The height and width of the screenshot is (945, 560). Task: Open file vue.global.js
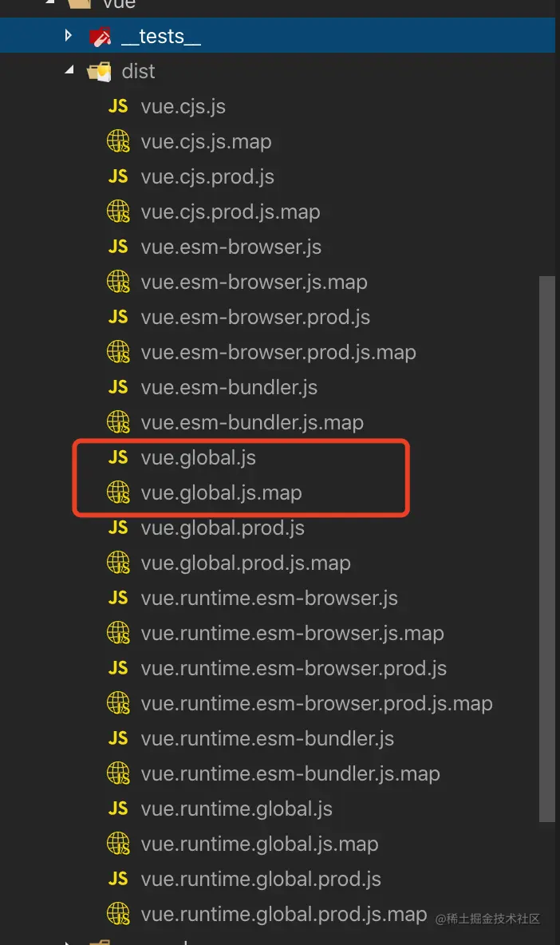198,458
